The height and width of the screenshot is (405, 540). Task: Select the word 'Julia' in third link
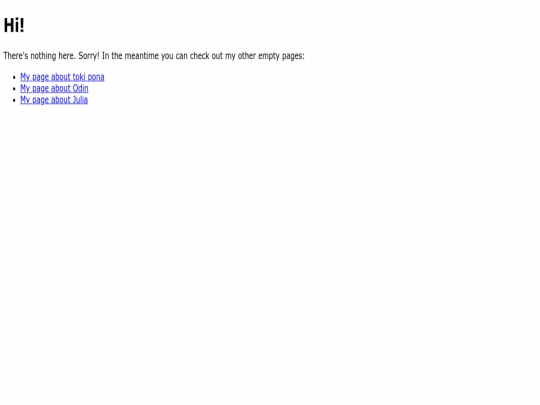pos(80,100)
